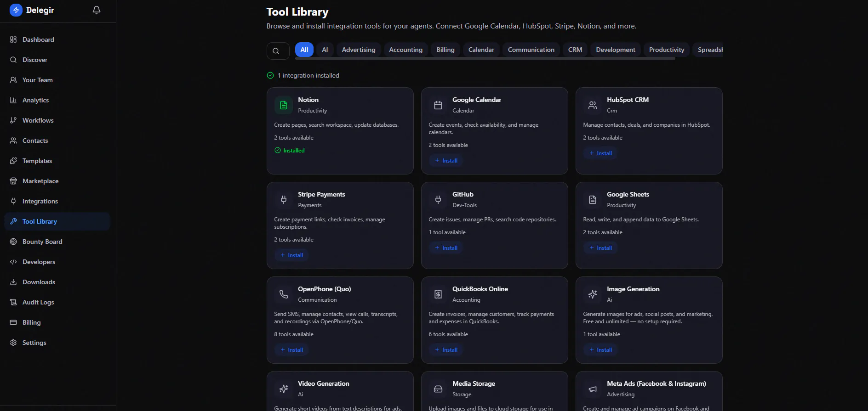Image resolution: width=868 pixels, height=411 pixels.
Task: Click the Image Generation sparkles icon
Action: [593, 294]
